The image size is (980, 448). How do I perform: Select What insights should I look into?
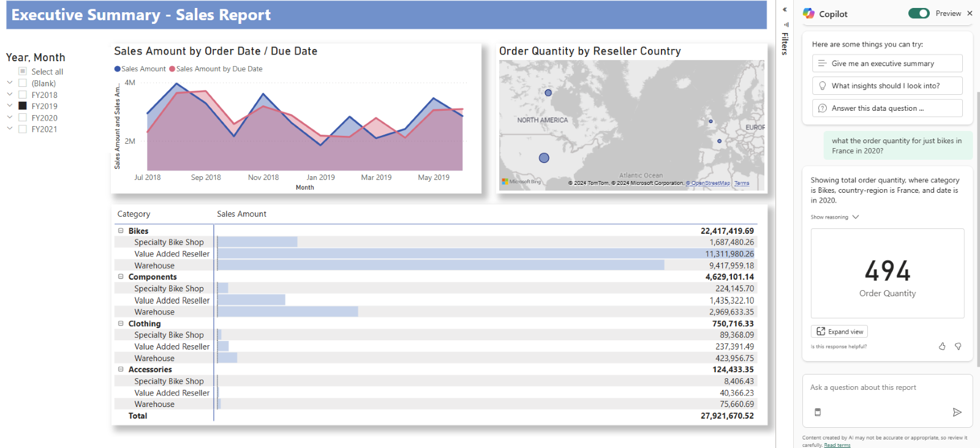tap(887, 86)
